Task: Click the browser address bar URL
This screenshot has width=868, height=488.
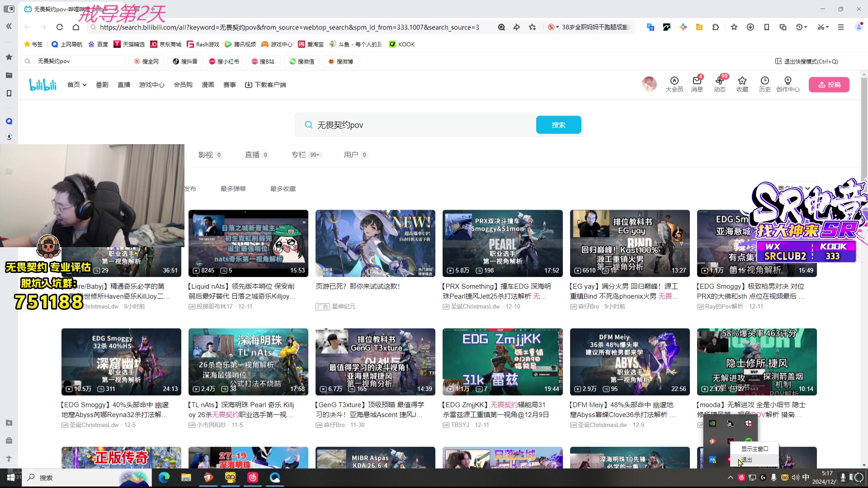Action: click(289, 27)
